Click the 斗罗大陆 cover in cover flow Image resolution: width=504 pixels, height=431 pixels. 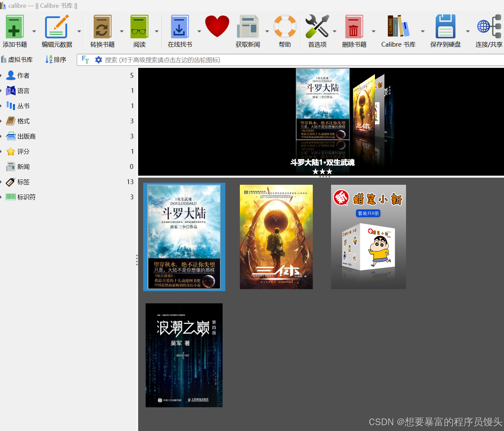click(x=323, y=104)
